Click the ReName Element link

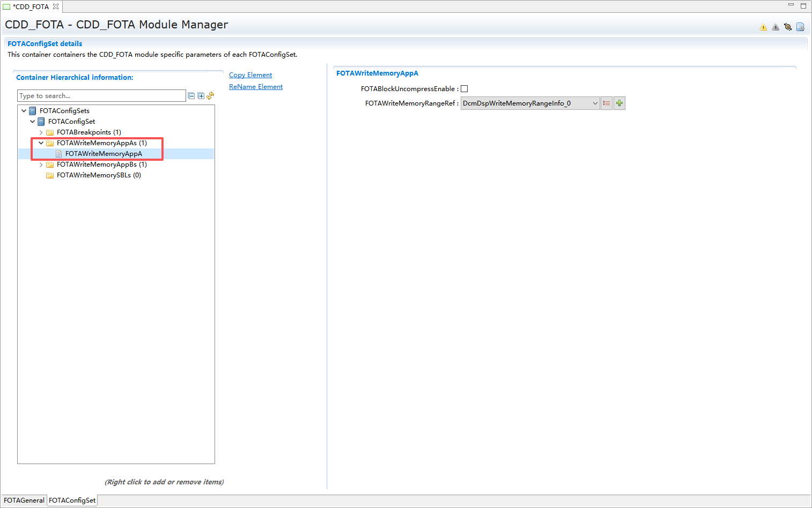click(x=256, y=87)
